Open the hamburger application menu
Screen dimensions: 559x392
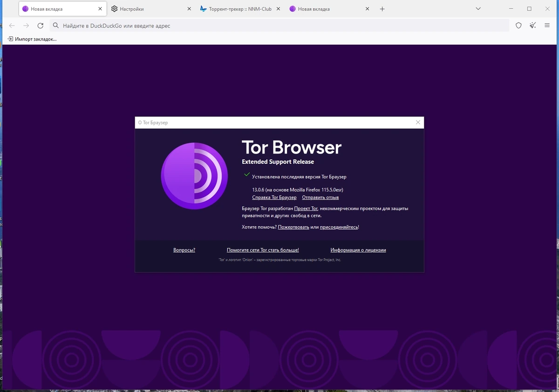547,26
